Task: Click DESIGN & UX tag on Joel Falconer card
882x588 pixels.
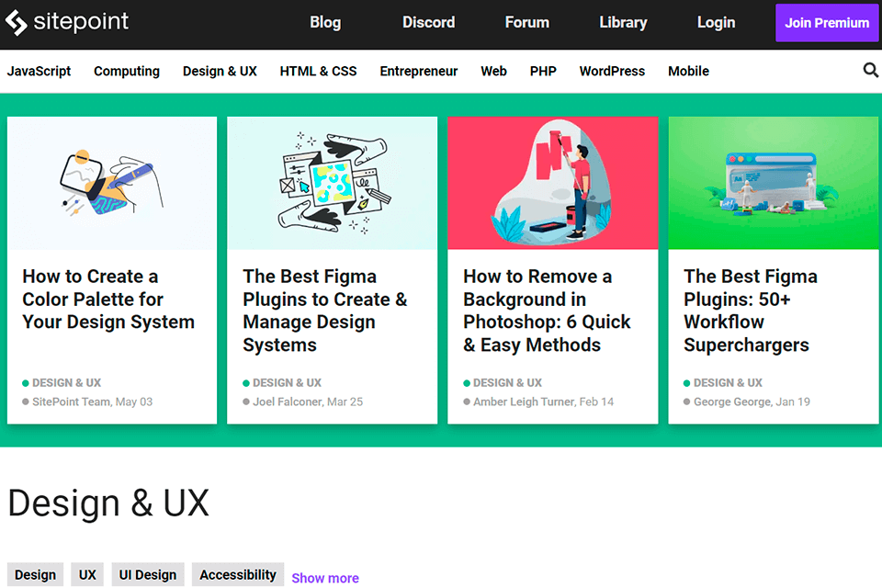Action: pyautogui.click(x=287, y=383)
